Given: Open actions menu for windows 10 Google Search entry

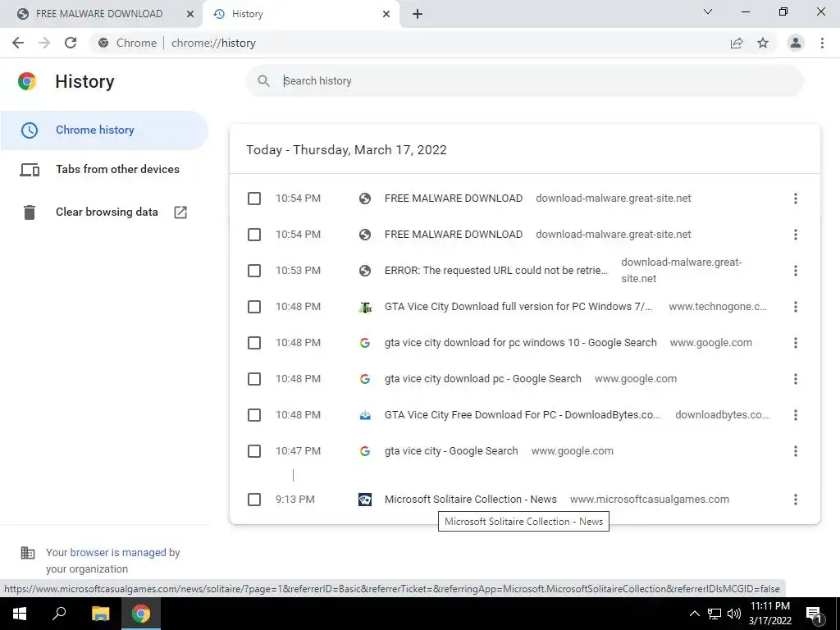Looking at the screenshot, I should (x=796, y=343).
